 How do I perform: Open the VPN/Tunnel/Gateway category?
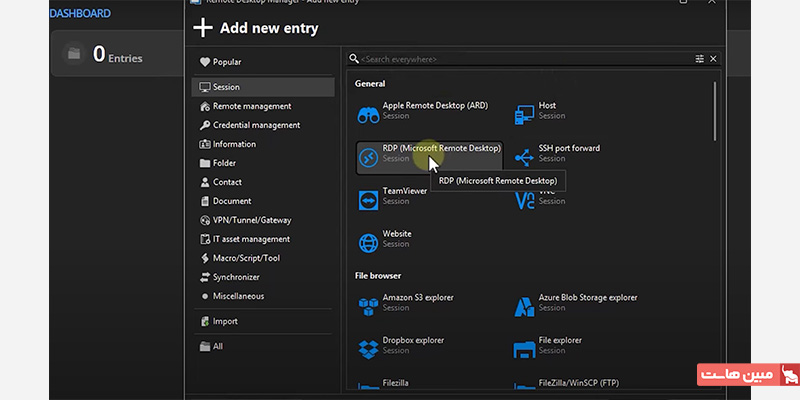pos(252,220)
